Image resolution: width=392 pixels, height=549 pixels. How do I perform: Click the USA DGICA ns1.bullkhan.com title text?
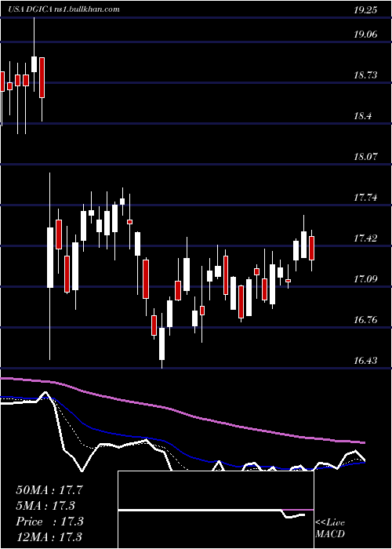point(64,9)
